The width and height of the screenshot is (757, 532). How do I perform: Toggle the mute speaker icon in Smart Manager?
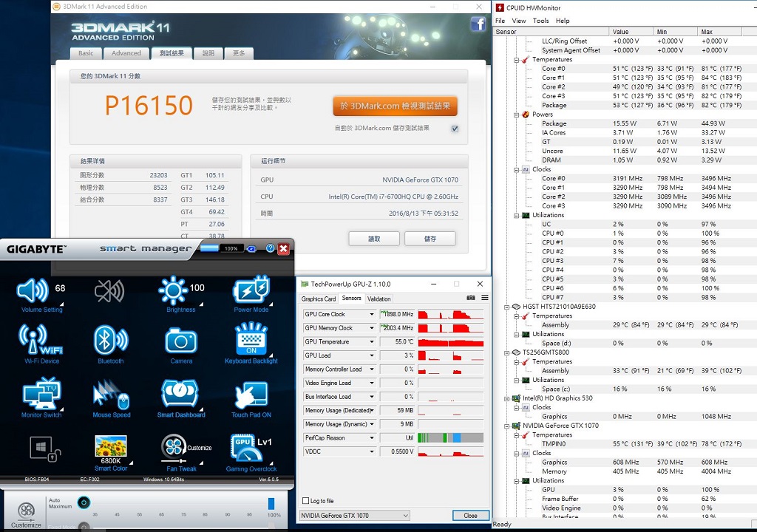tap(109, 291)
